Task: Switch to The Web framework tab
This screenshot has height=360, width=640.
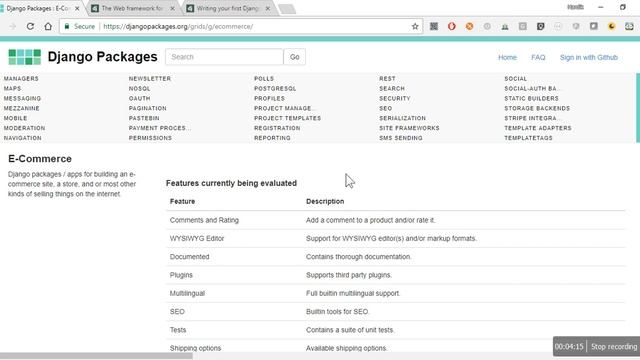Action: point(132,9)
